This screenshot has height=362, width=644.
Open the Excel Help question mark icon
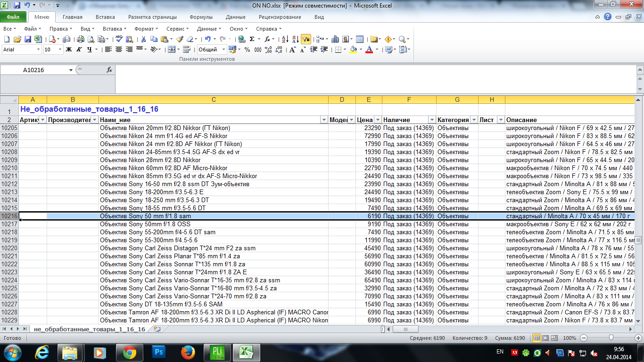coord(608,16)
